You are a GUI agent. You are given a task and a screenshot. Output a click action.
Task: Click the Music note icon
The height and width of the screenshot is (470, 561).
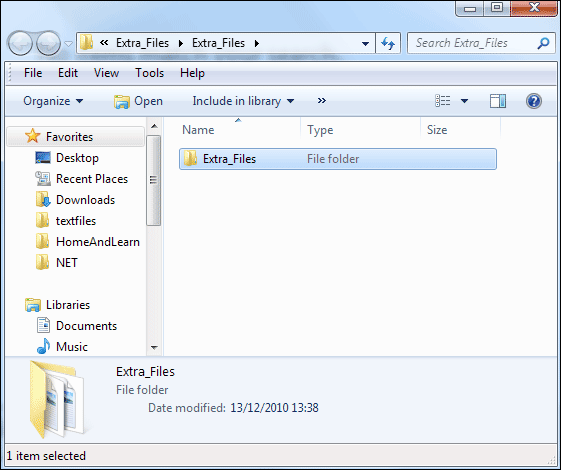coord(43,346)
